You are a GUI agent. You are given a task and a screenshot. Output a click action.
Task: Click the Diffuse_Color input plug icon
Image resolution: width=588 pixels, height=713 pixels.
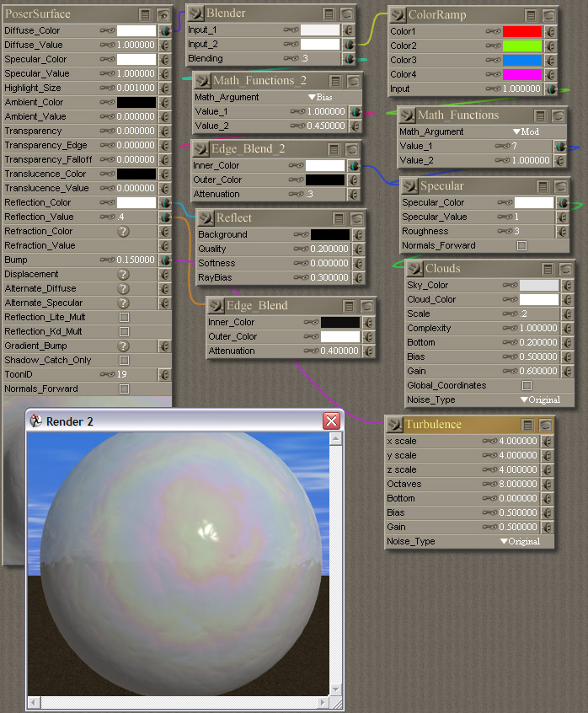coord(165,31)
